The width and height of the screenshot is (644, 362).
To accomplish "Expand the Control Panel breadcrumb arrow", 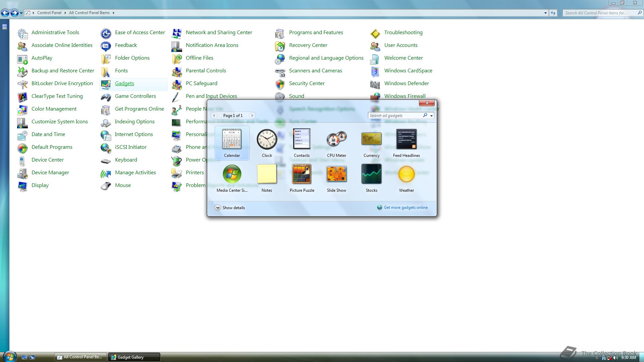I will [65, 13].
